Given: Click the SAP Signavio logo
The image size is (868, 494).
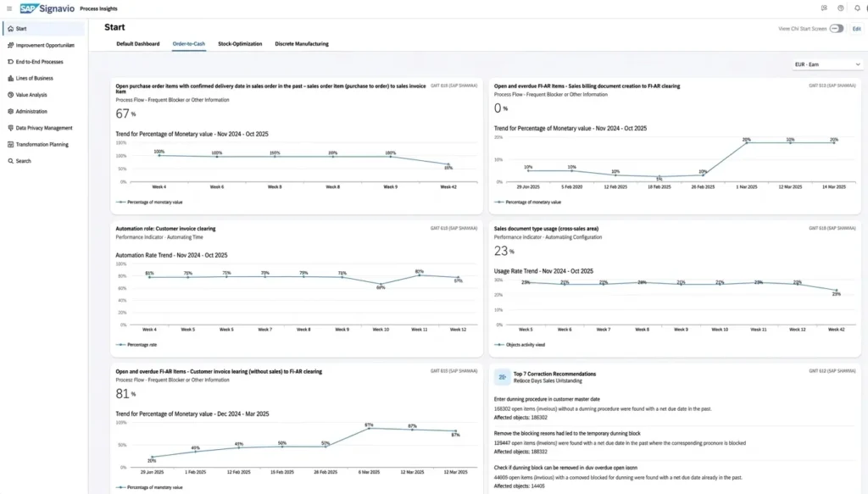Looking at the screenshot, I should (47, 8).
